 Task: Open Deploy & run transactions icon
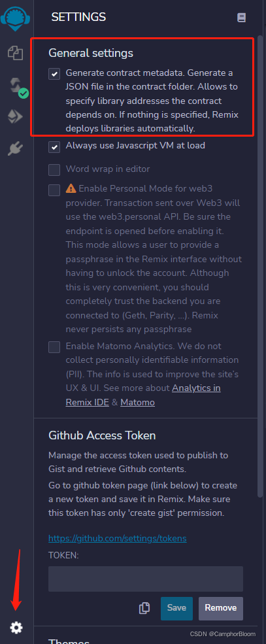click(16, 116)
